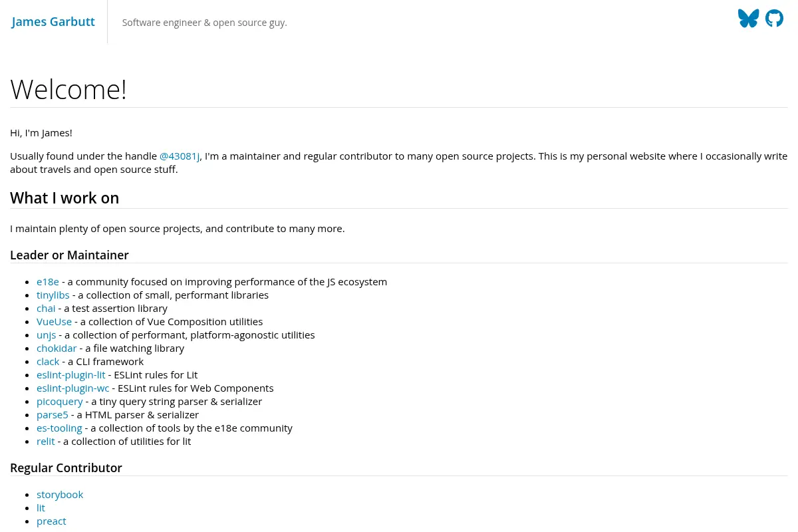
Task: Visit the e18e community link
Action: pos(48,282)
